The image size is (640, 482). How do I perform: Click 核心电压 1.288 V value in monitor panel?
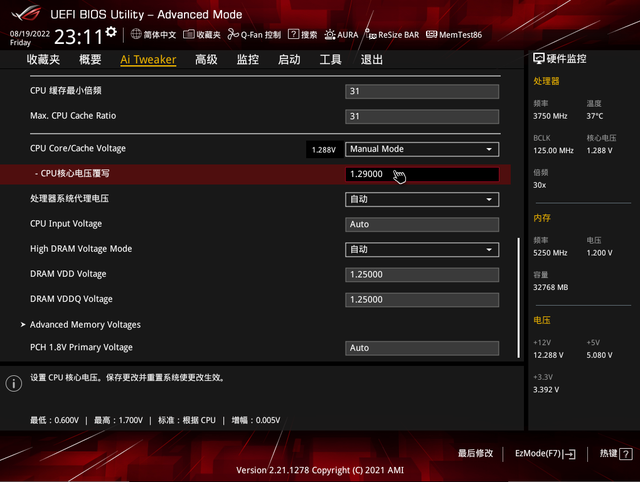600,151
